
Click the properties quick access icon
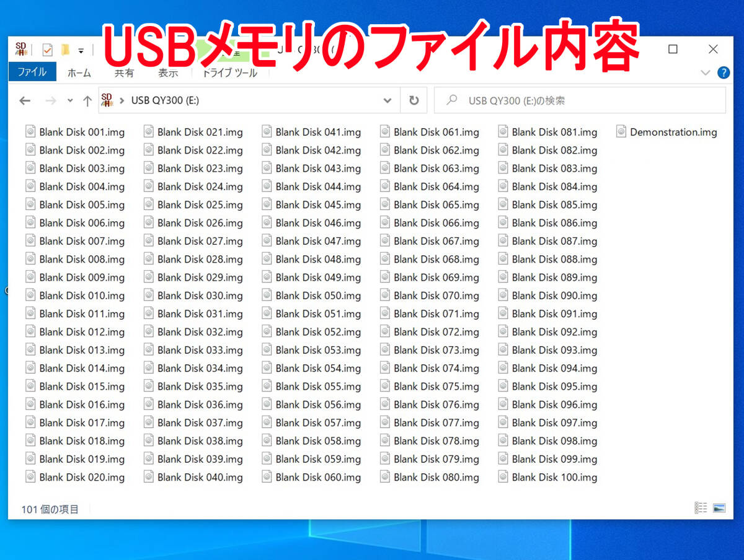click(47, 50)
